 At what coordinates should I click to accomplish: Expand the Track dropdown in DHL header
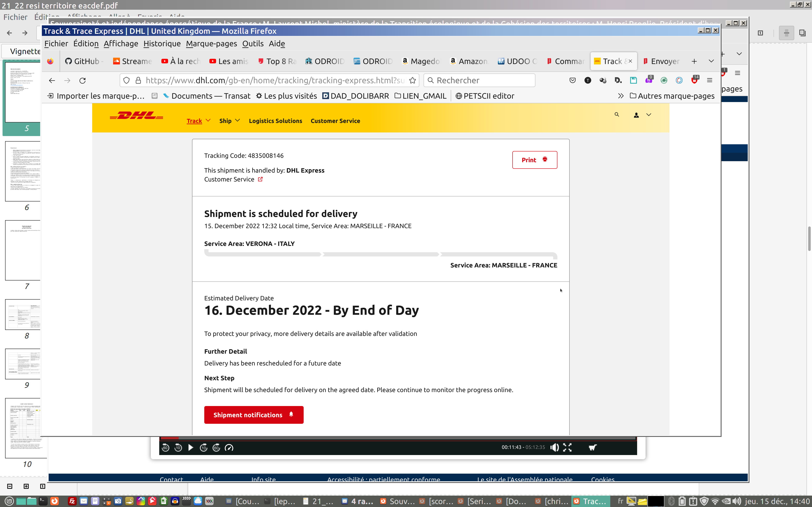(x=198, y=121)
